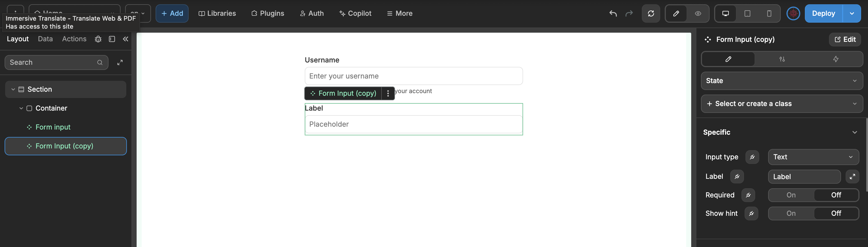This screenshot has height=247, width=868.
Task: Open the settings sliders tab
Action: point(782,59)
